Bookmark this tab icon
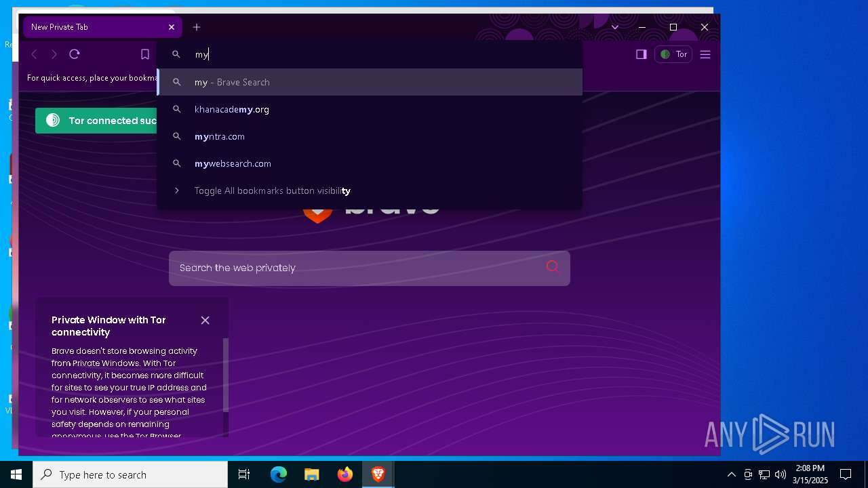868x488 pixels. pos(145,54)
